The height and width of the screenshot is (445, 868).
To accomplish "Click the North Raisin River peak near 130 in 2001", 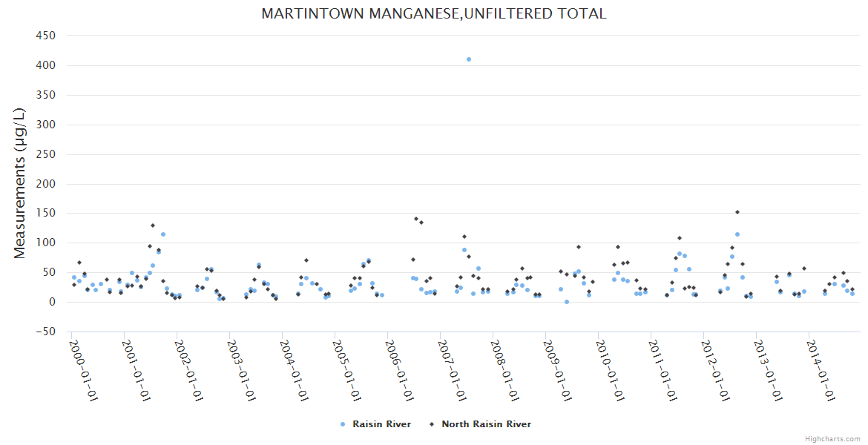I will [153, 225].
